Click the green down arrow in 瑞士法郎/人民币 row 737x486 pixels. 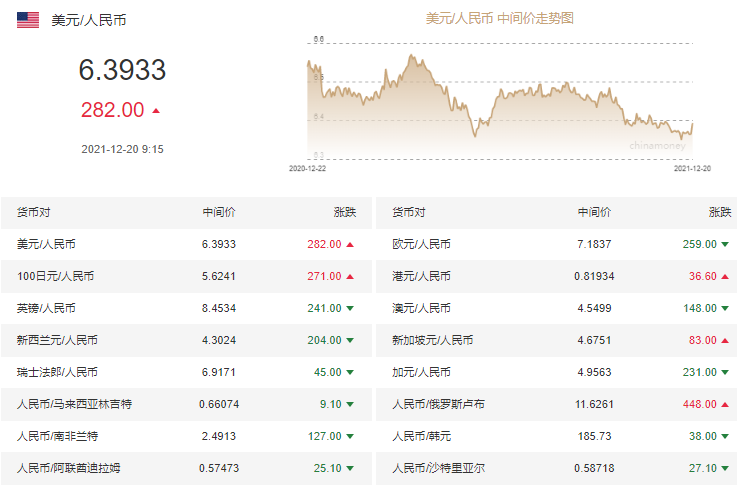point(350,372)
